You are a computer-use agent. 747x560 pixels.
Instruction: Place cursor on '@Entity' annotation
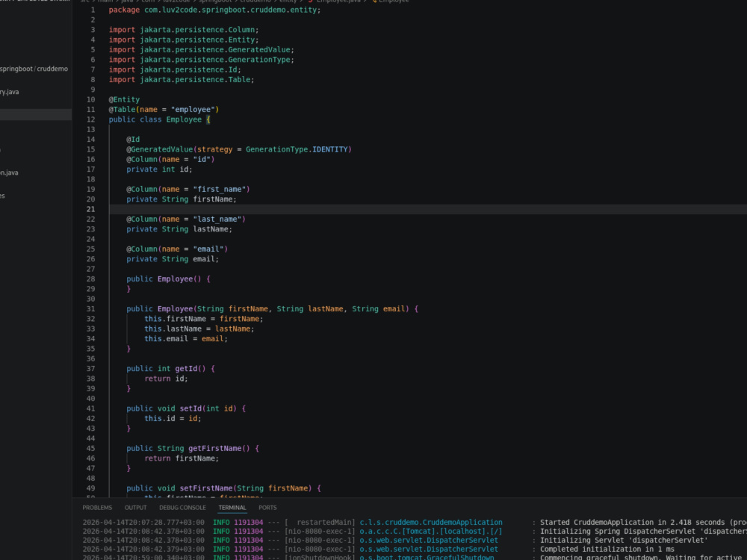[x=124, y=99]
